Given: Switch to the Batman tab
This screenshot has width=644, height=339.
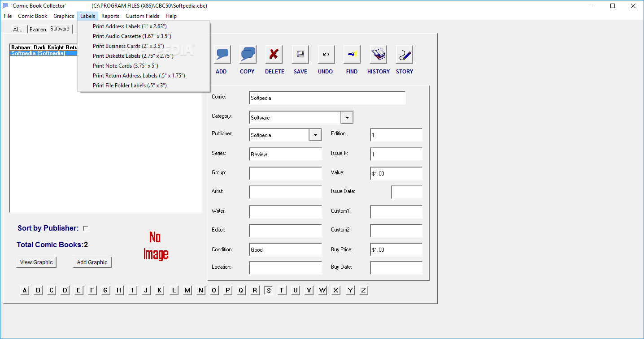Looking at the screenshot, I should pos(38,30).
